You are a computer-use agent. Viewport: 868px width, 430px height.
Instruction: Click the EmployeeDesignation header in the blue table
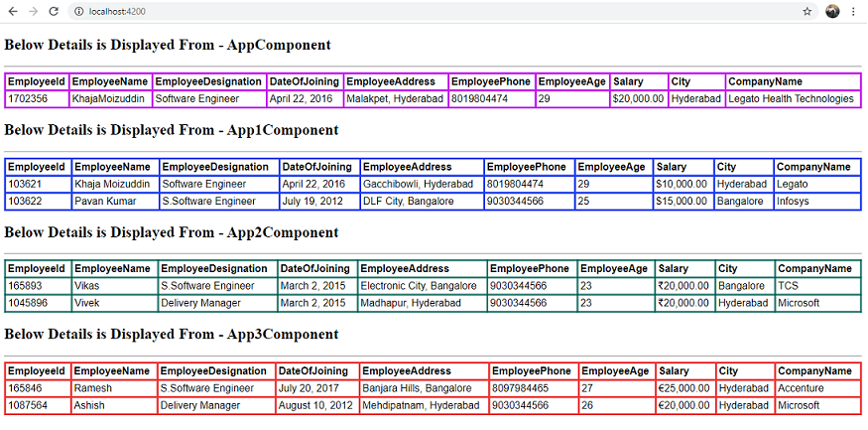(215, 167)
